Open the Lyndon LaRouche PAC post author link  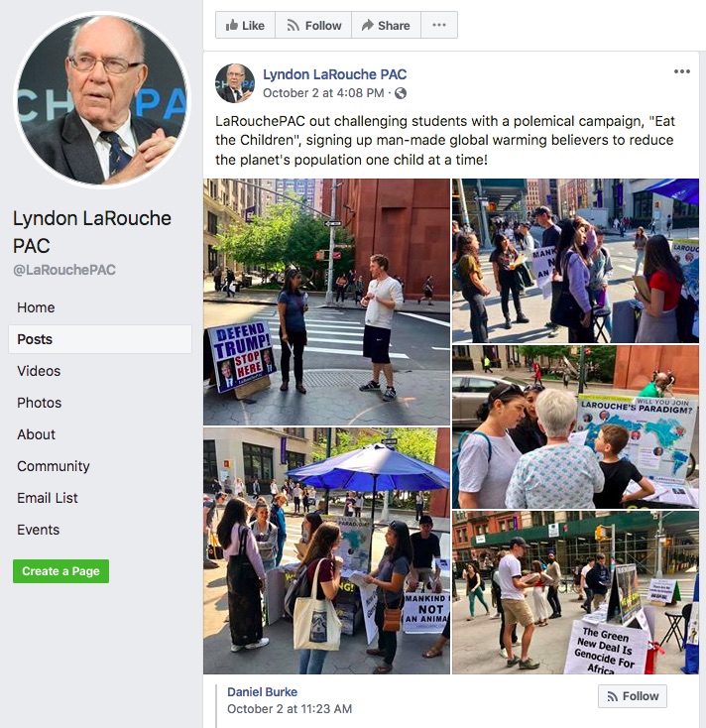tap(334, 74)
